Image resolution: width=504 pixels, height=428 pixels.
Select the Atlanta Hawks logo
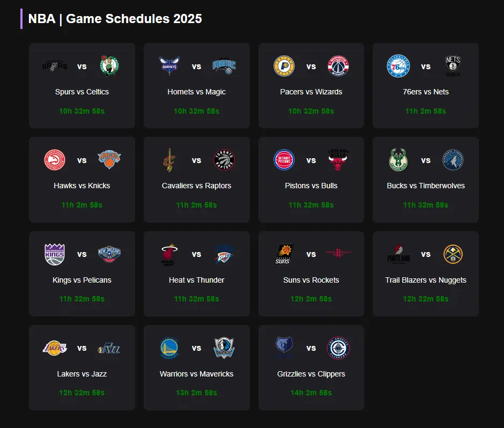coord(55,160)
